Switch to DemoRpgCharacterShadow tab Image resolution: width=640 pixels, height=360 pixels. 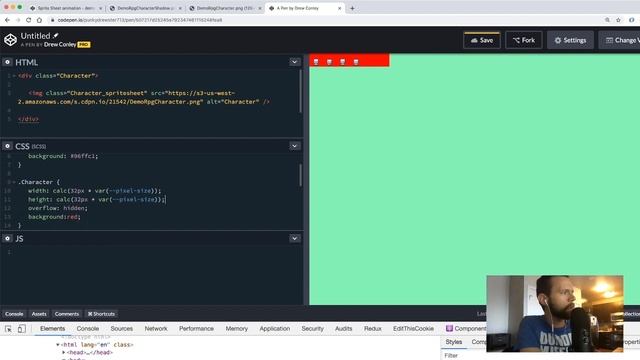(x=145, y=8)
